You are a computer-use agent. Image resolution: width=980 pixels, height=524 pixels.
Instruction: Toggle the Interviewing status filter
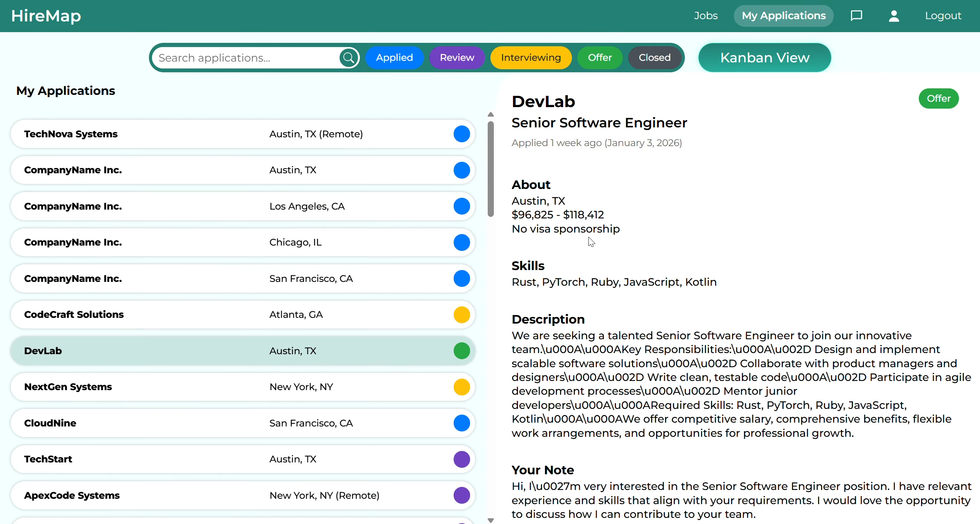pos(531,58)
